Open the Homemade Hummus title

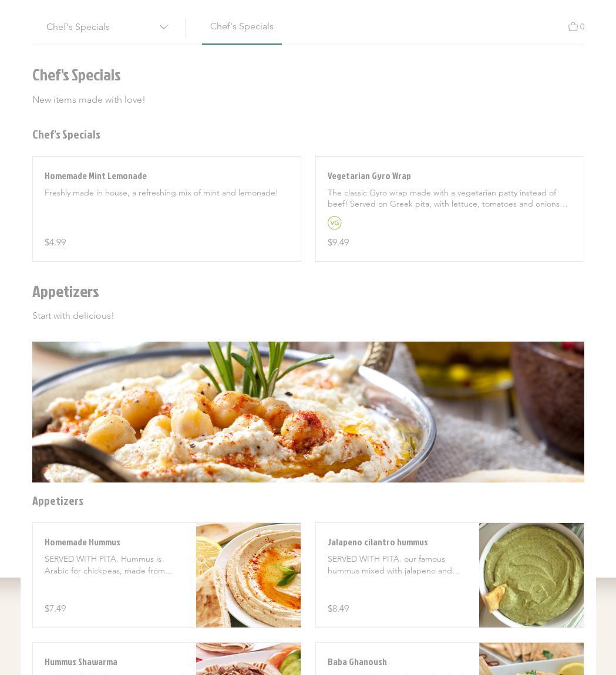pyautogui.click(x=82, y=542)
